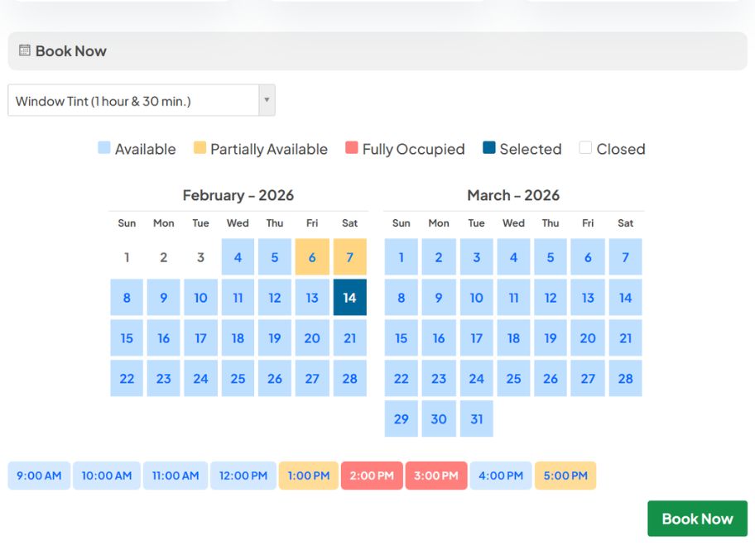This screenshot has width=755, height=560.
Task: Select February 6 partially available date
Action: coord(312,257)
